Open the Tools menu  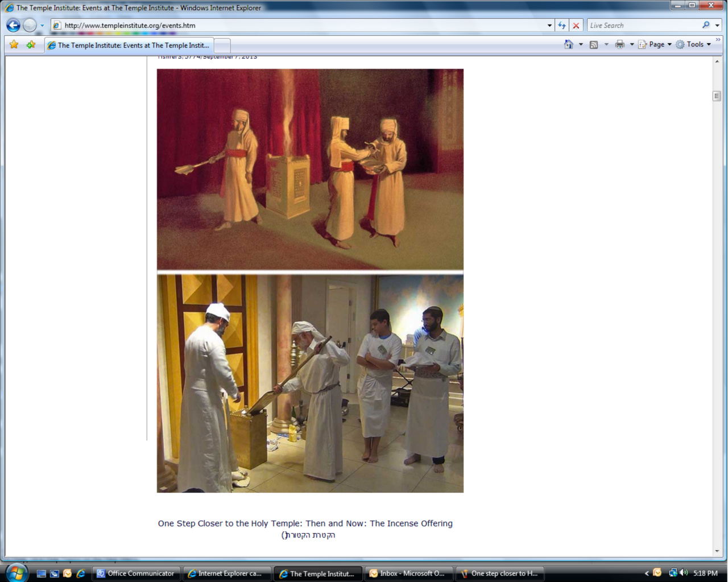[693, 44]
